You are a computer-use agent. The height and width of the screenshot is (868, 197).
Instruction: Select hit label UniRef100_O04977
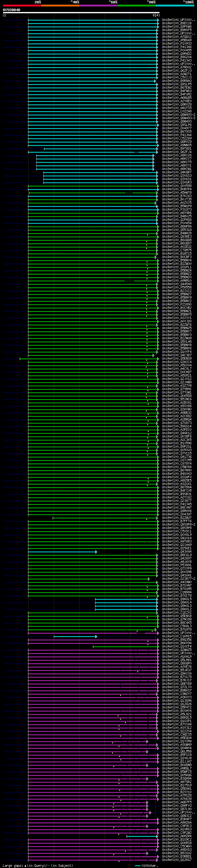tap(176, 128)
